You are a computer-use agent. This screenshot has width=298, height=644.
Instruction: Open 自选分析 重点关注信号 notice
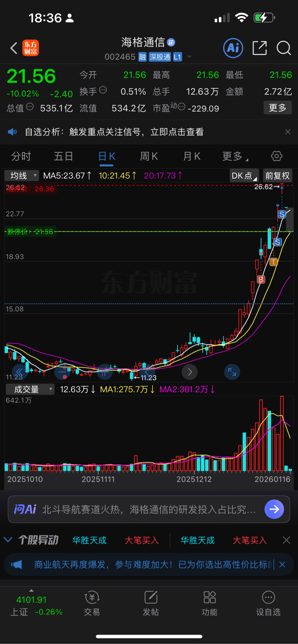(x=114, y=132)
